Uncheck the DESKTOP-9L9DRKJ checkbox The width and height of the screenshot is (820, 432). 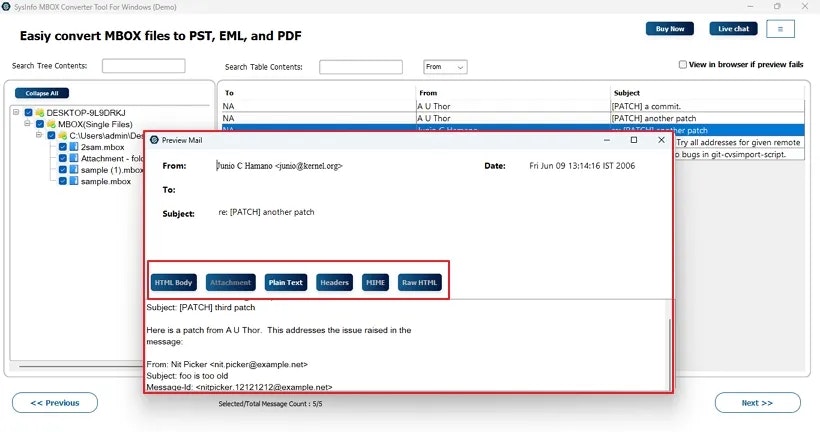pyautogui.click(x=29, y=112)
